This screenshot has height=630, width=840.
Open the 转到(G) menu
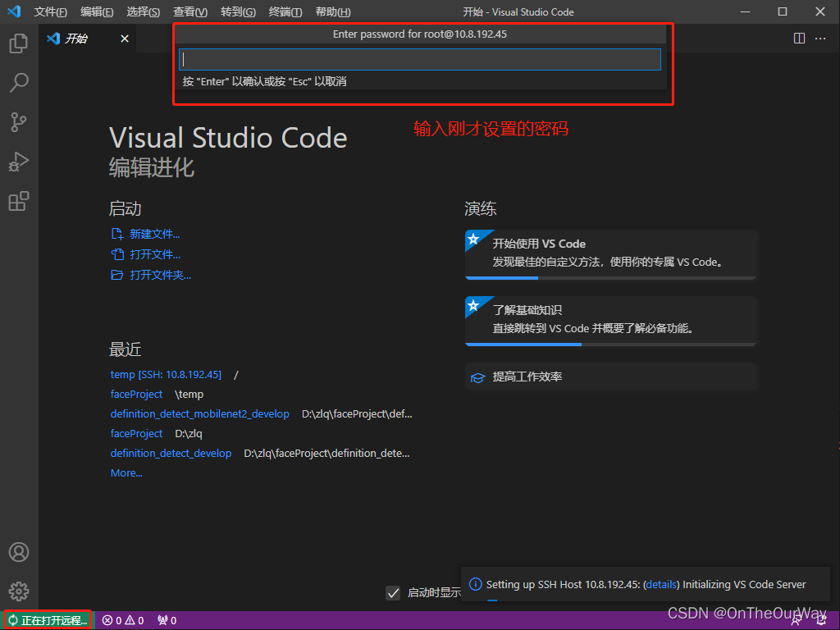pyautogui.click(x=238, y=11)
